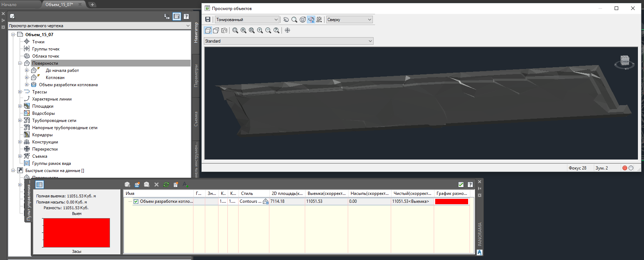Image resolution: width=644 pixels, height=260 pixels.
Task: Expand the 'До начала работ' surface node
Action: click(27, 70)
